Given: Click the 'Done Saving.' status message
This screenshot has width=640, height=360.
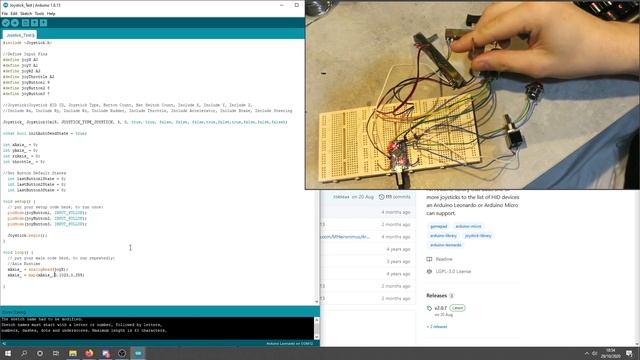Looking at the screenshot, I should (x=13, y=312).
